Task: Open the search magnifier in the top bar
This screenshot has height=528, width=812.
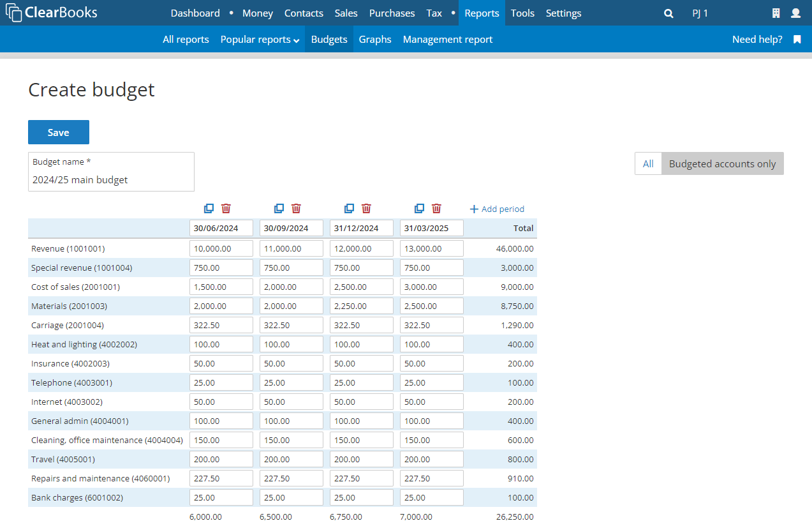Action: (668, 13)
